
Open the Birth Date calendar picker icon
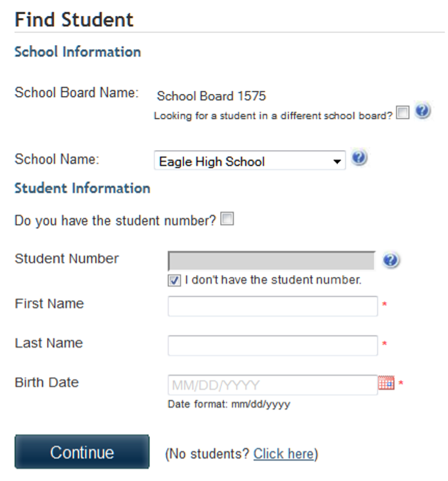(x=386, y=384)
